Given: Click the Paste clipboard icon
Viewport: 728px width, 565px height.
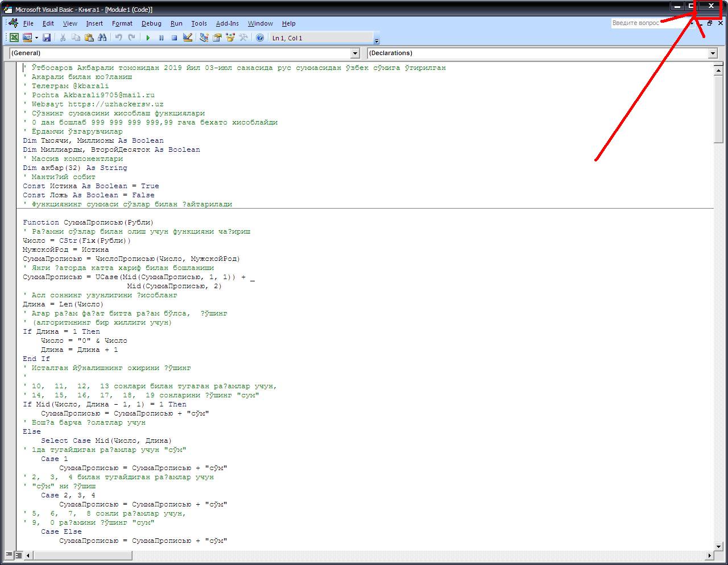Looking at the screenshot, I should (89, 38).
